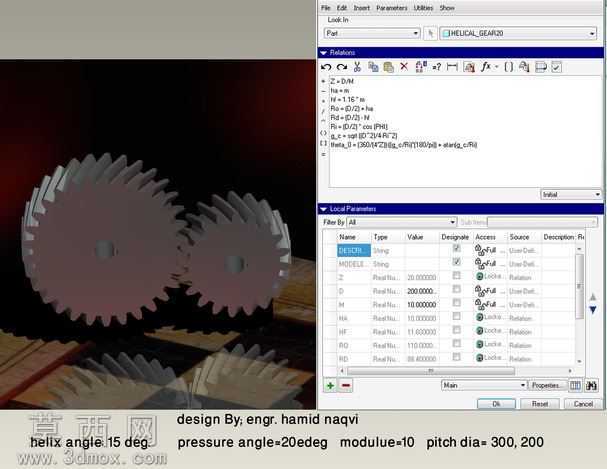Verify relations with checkmark icon

click(x=557, y=67)
